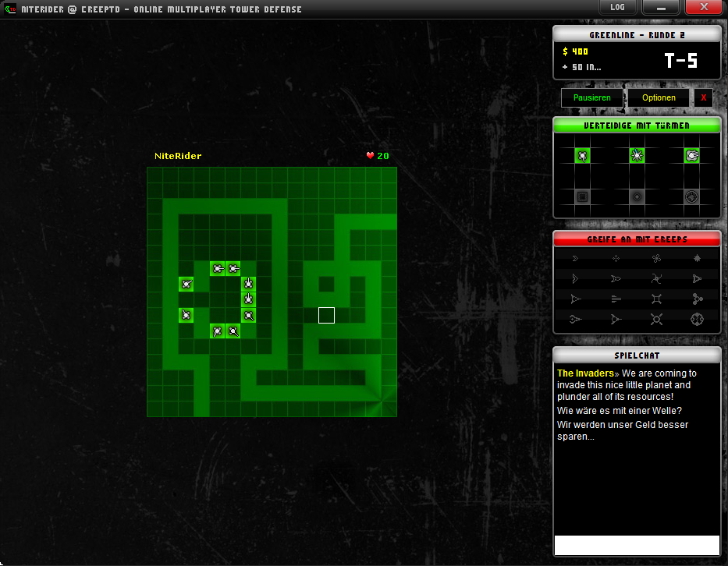The width and height of the screenshot is (728, 566).
Task: Select top tower of the three-tower right column
Action: point(249,284)
